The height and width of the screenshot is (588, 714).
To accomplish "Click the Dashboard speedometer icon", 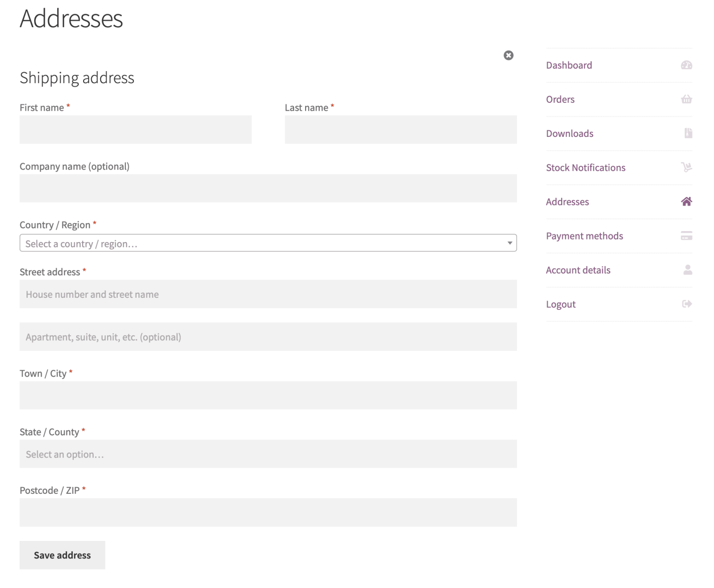I will (x=686, y=65).
